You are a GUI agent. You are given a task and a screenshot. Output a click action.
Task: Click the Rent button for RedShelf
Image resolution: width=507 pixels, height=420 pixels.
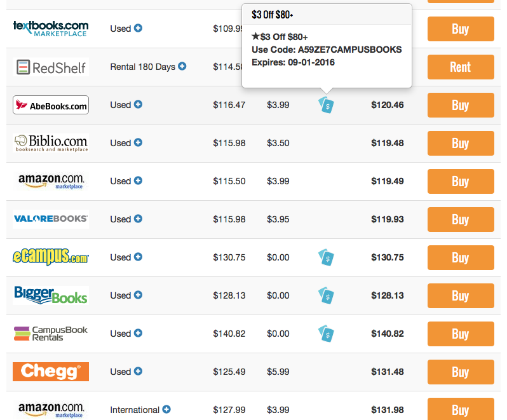tap(460, 67)
